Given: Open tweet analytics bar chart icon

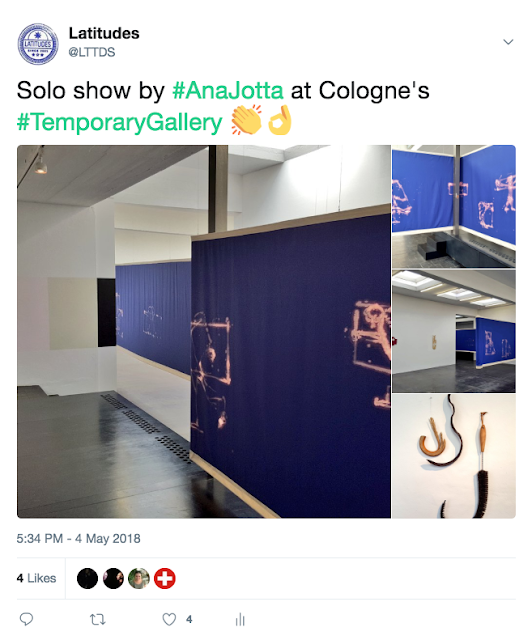Looking at the screenshot, I should click(x=240, y=619).
